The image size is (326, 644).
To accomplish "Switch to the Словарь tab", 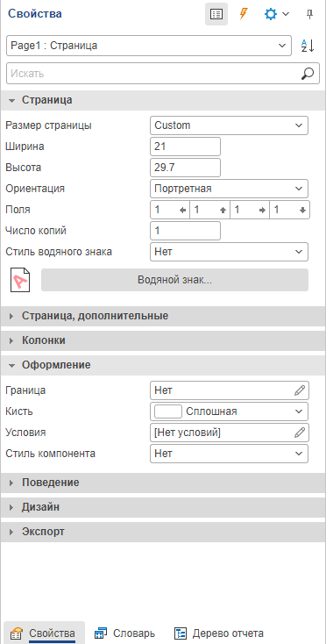I will coord(124,633).
